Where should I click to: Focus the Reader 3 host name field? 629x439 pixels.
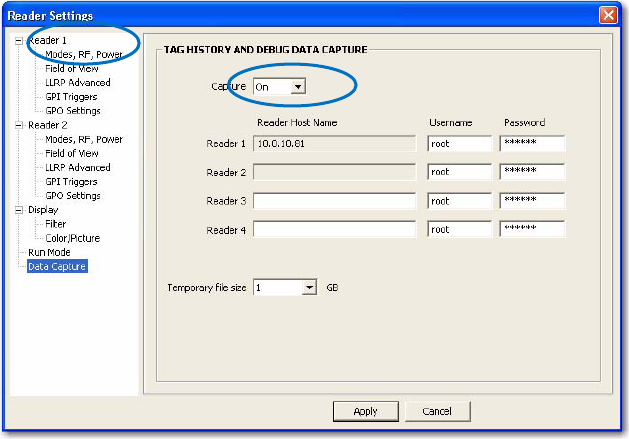(x=334, y=201)
